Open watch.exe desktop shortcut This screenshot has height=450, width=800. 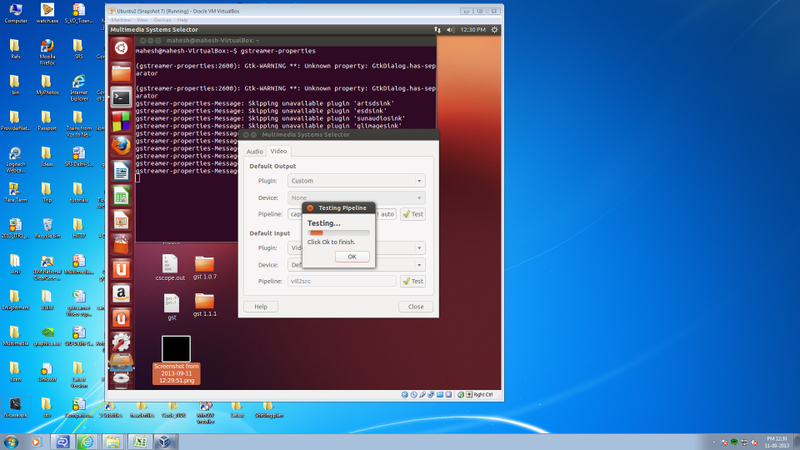[47, 14]
